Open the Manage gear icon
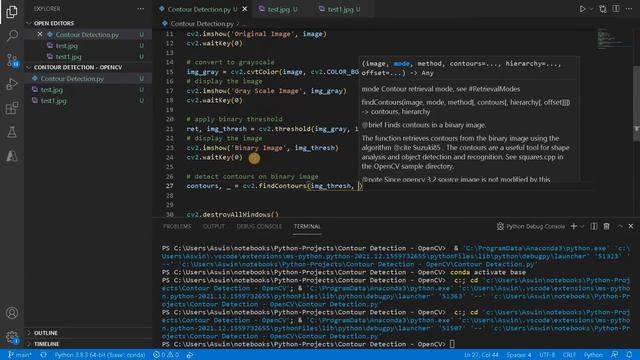The image size is (640, 360). click(12, 337)
